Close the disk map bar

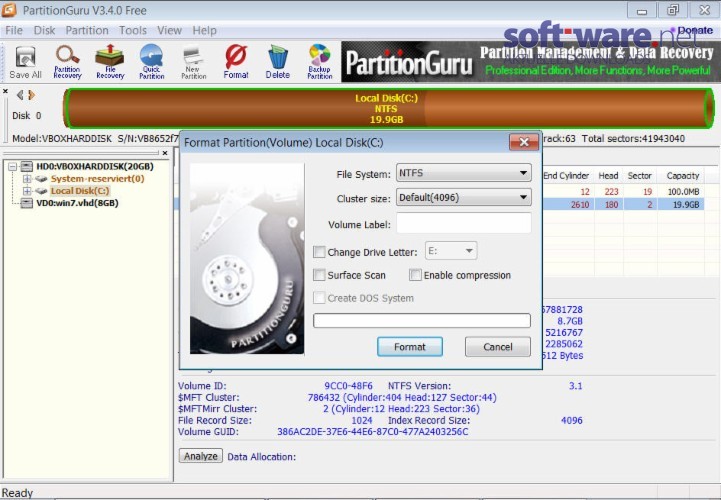click(5, 92)
